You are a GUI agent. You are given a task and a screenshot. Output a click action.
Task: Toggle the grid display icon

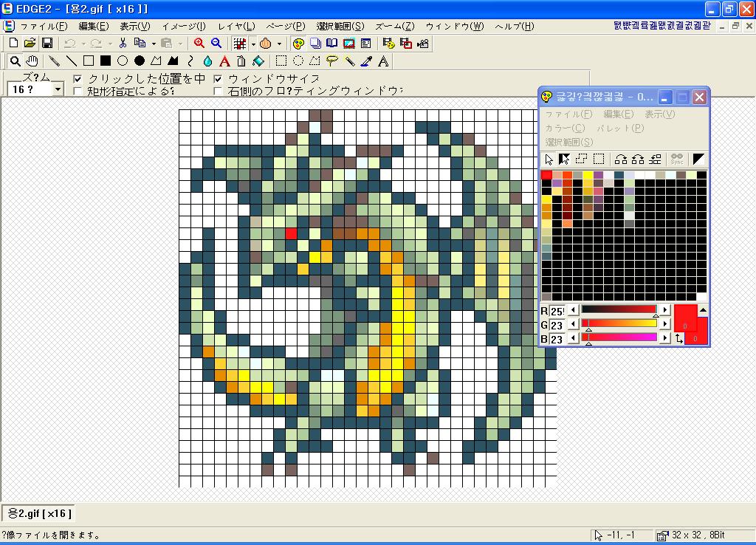tap(240, 44)
